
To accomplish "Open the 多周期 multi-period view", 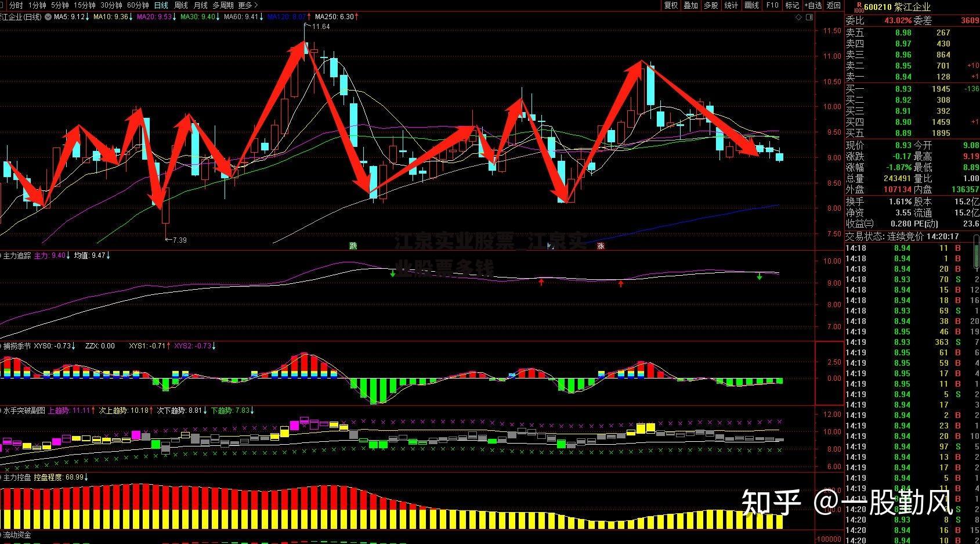I will tap(223, 5).
